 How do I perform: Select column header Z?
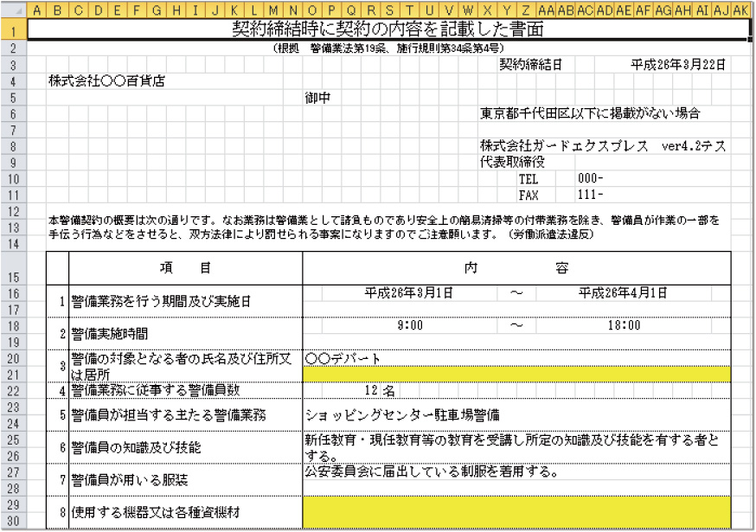(526, 10)
